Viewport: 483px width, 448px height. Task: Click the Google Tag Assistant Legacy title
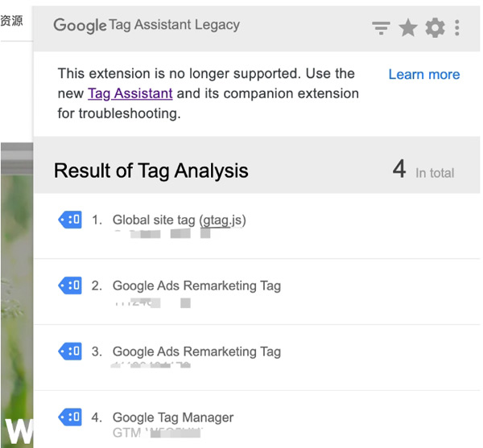147,25
